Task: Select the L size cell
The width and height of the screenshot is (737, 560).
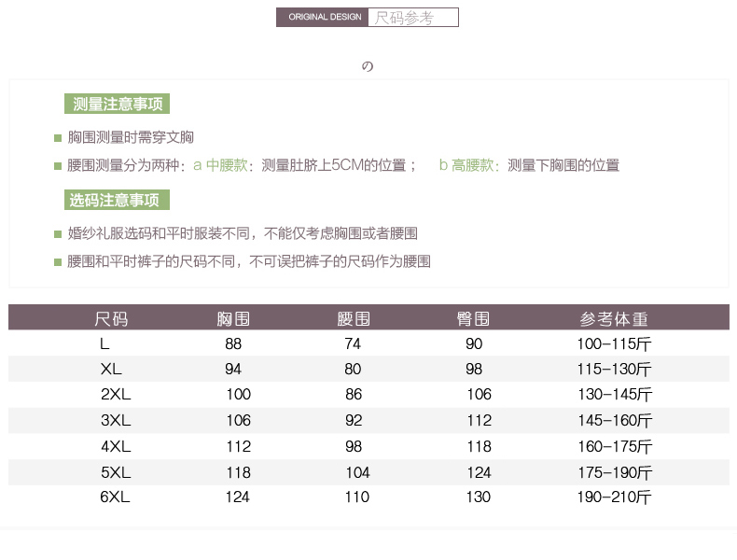Action: click(104, 343)
